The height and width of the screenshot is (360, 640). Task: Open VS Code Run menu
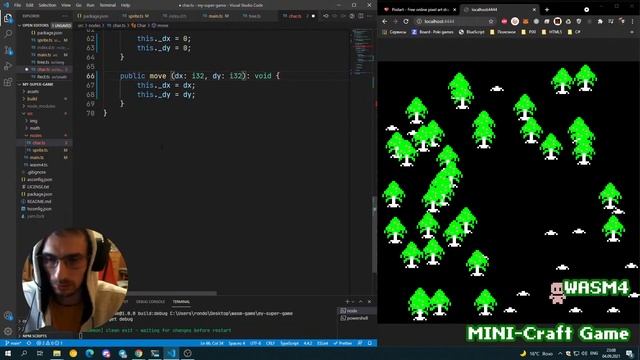tap(91, 5)
